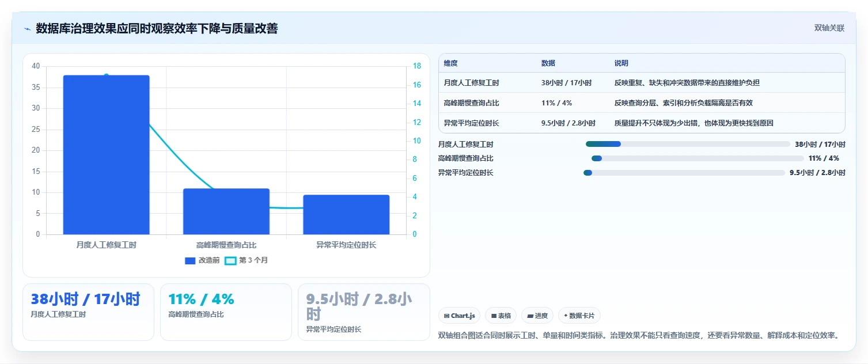Click the 40 tick on the left axis

pyautogui.click(x=36, y=66)
